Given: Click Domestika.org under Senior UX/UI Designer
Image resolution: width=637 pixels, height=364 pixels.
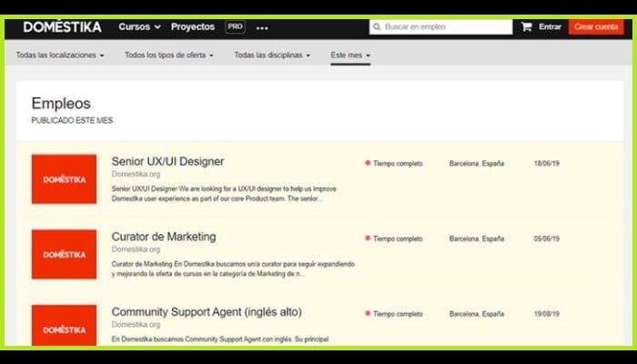Looking at the screenshot, I should coord(136,174).
